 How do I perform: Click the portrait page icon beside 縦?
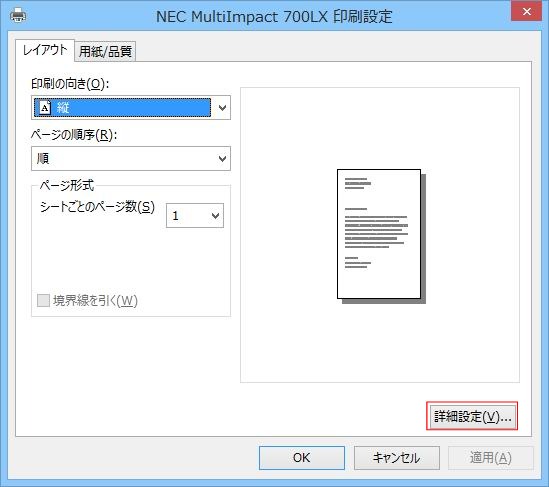point(45,107)
